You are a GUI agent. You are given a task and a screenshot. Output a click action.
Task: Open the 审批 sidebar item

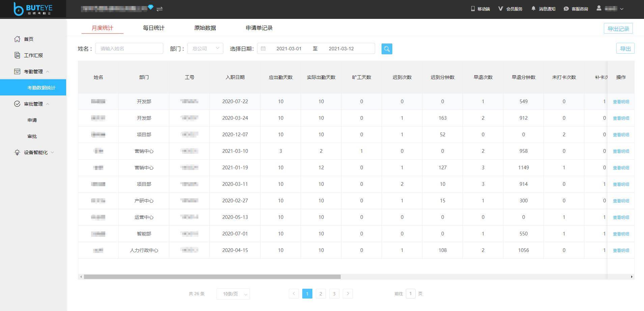[32, 136]
